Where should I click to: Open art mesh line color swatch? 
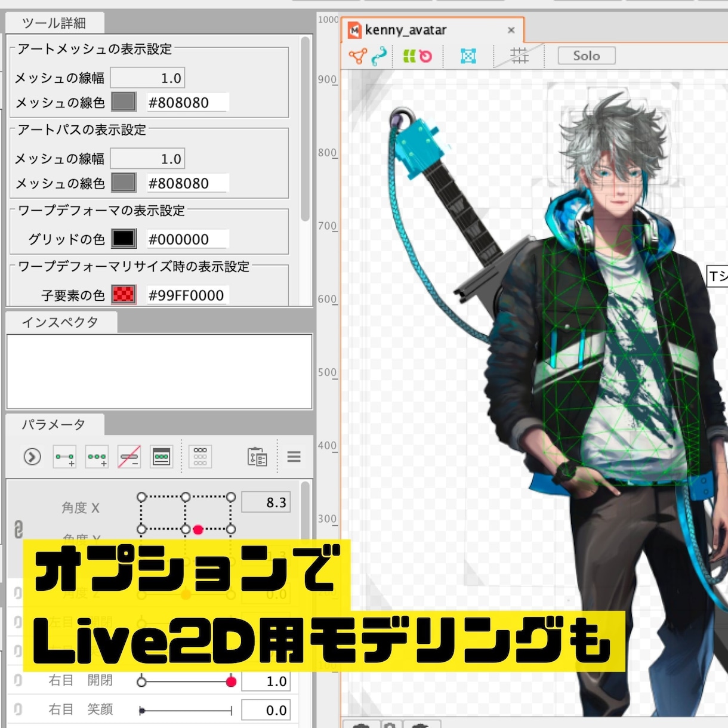[x=124, y=102]
